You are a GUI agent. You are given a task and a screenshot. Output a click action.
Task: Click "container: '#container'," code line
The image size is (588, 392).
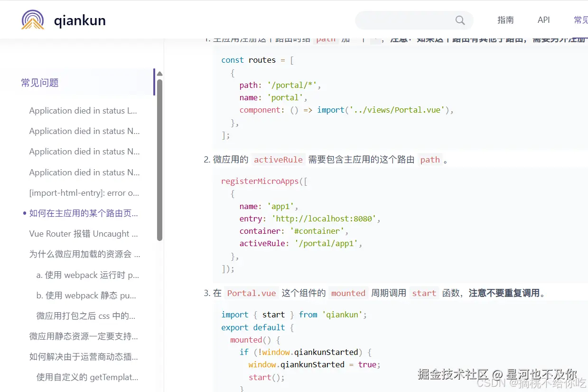click(294, 231)
